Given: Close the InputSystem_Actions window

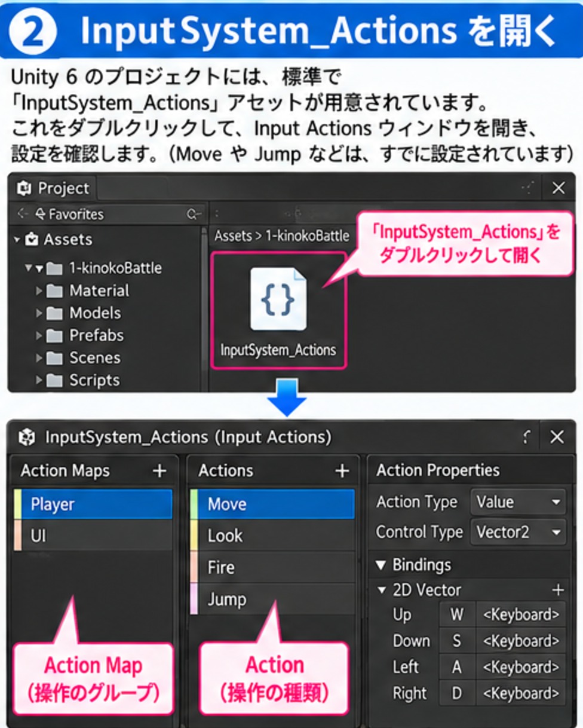Looking at the screenshot, I should point(557,437).
